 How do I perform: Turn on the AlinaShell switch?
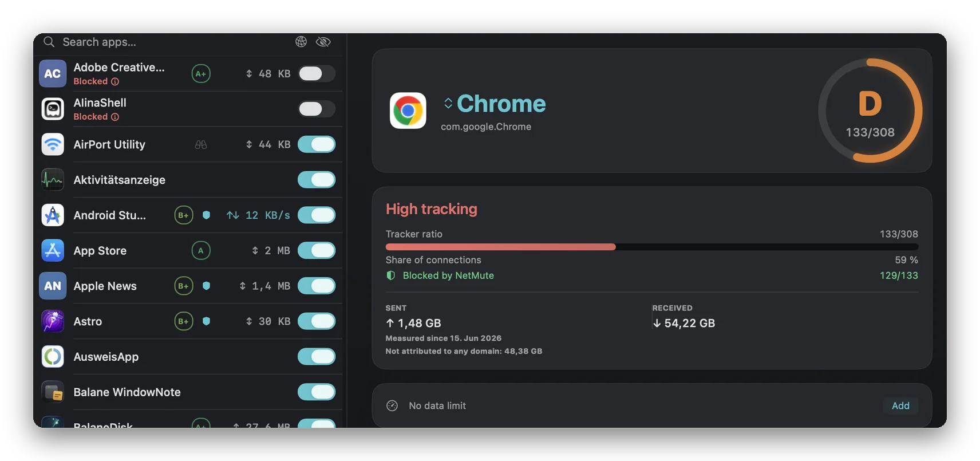pos(317,109)
